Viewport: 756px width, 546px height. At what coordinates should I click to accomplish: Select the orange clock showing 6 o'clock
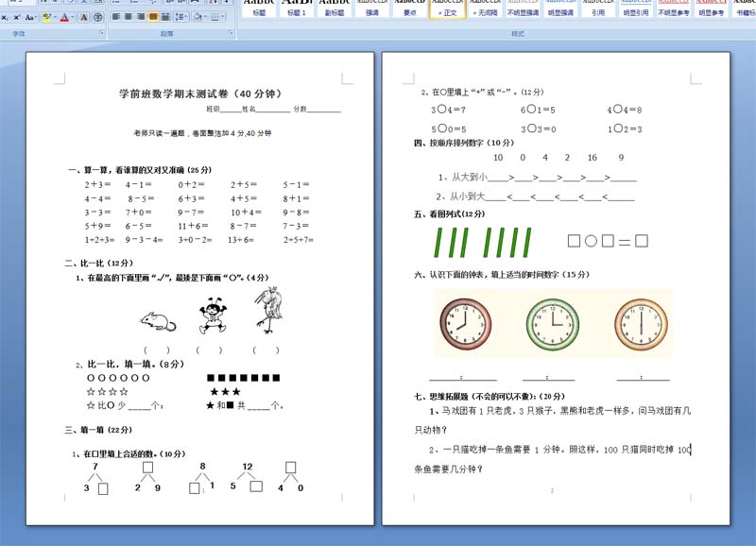click(642, 324)
